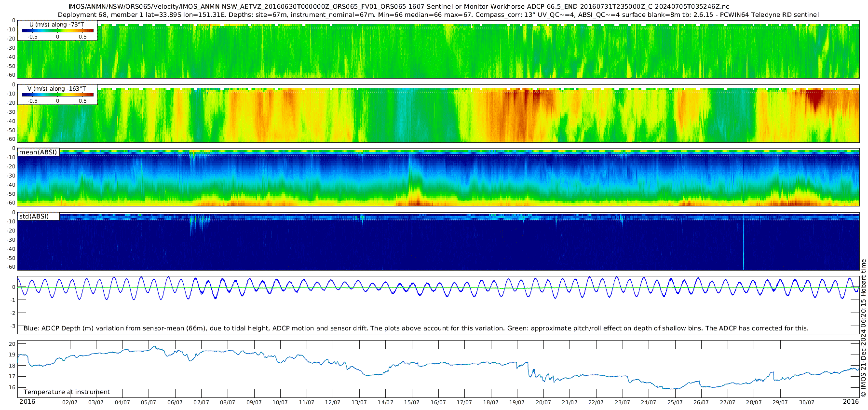Click the 28/07 date tick label
This screenshot has width=868, height=410.
pos(754,402)
